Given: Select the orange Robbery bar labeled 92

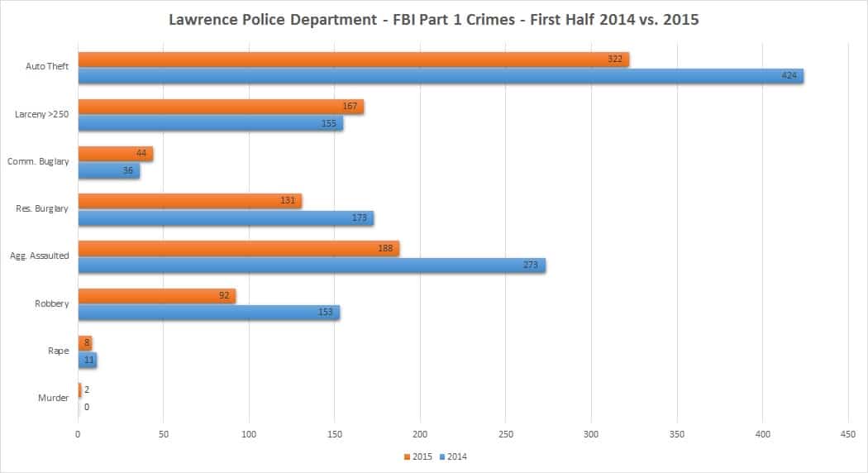Looking at the screenshot, I should click(x=157, y=296).
